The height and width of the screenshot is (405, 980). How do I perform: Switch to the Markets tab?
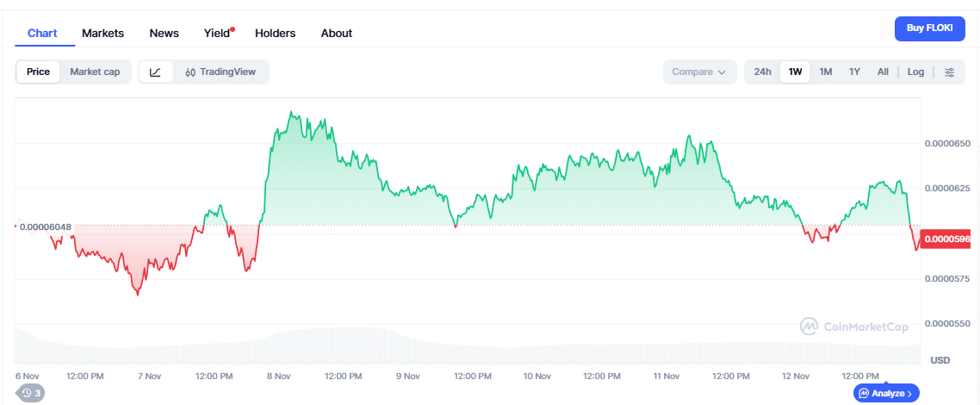pyautogui.click(x=102, y=33)
